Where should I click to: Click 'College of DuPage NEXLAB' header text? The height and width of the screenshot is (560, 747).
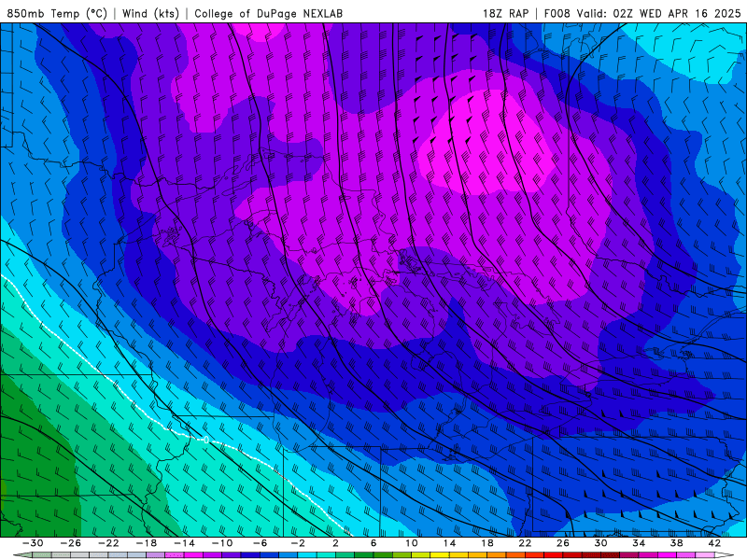click(x=268, y=13)
